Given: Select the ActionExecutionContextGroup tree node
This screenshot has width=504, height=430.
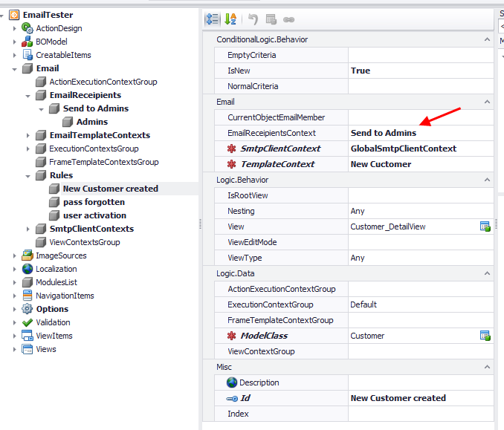Looking at the screenshot, I should (103, 82).
